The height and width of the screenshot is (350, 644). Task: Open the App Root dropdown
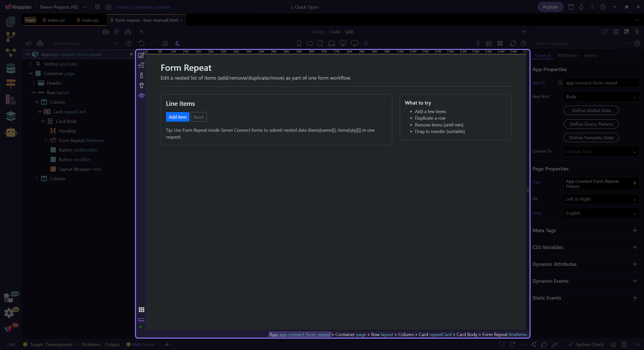tap(601, 97)
